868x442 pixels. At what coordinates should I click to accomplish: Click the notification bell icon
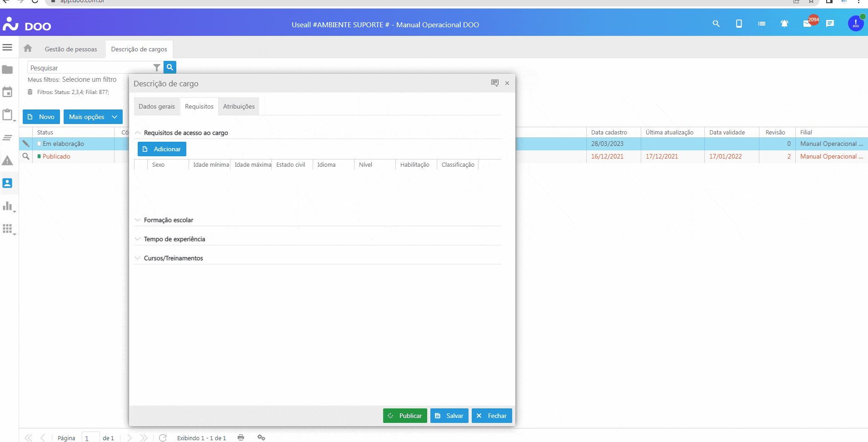784,24
